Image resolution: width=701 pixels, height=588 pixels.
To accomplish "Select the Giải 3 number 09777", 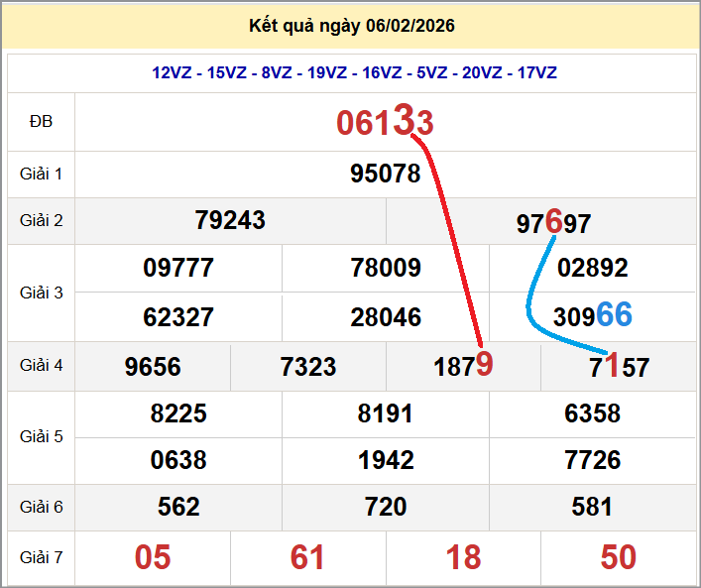I will tap(178, 268).
